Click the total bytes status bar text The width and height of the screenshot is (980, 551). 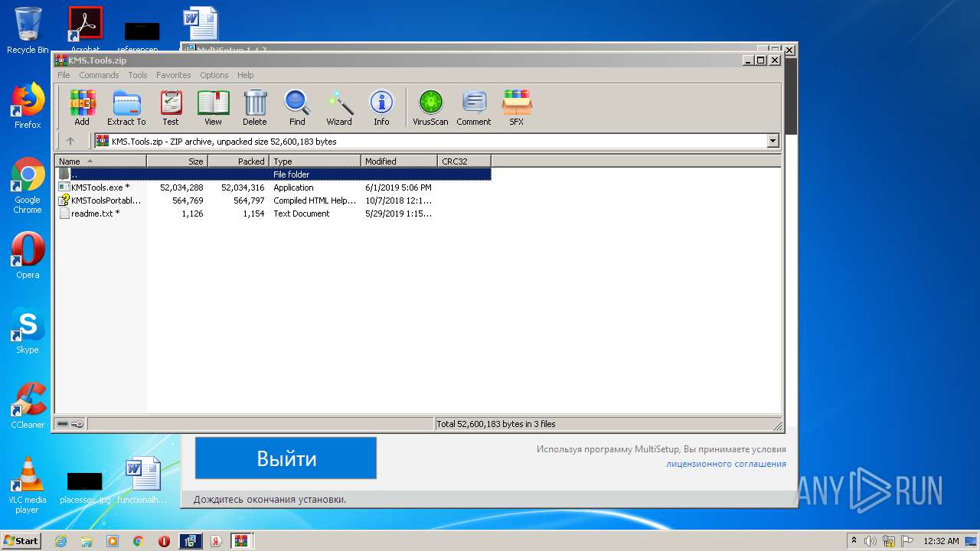coord(496,424)
